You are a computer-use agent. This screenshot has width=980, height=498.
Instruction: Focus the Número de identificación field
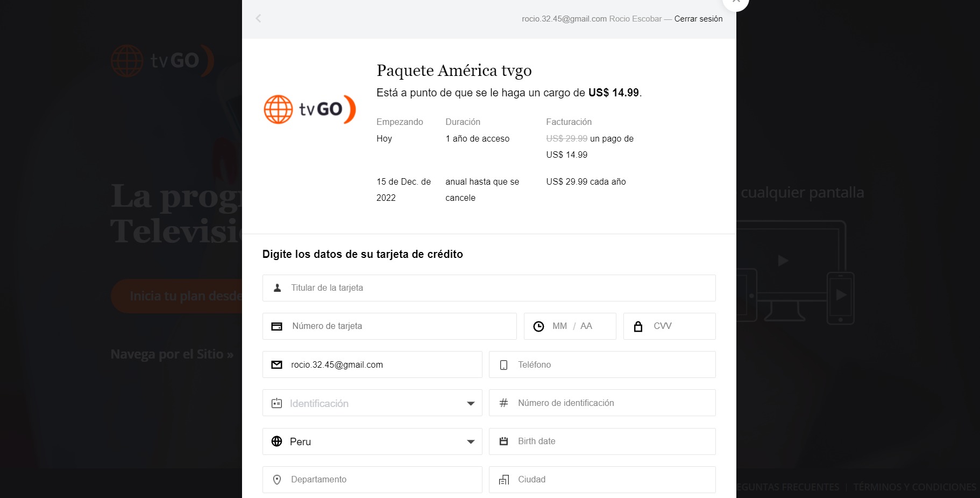pyautogui.click(x=602, y=403)
